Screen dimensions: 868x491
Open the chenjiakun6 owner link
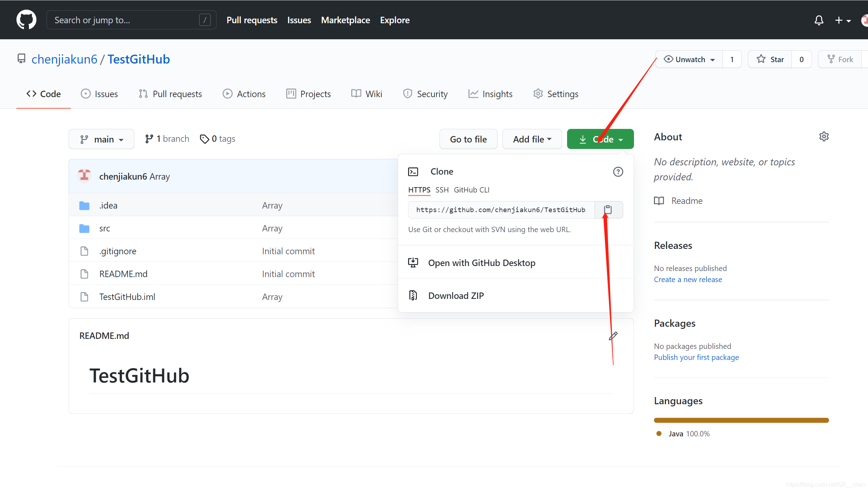64,59
